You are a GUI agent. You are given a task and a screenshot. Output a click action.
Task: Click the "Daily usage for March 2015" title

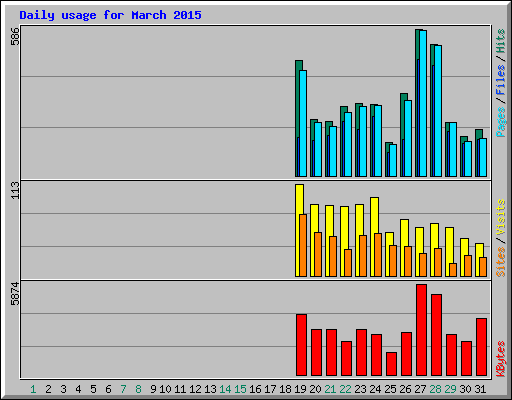coord(110,15)
